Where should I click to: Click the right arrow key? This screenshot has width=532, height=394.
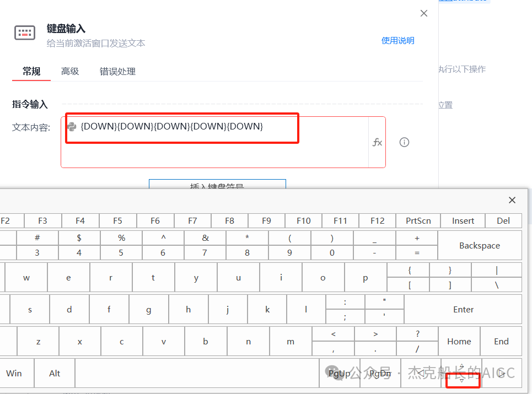(x=502, y=373)
